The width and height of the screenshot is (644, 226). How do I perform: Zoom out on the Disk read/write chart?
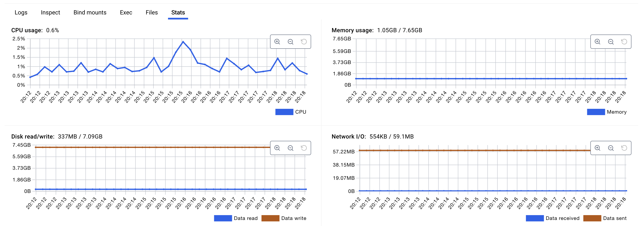click(290, 148)
